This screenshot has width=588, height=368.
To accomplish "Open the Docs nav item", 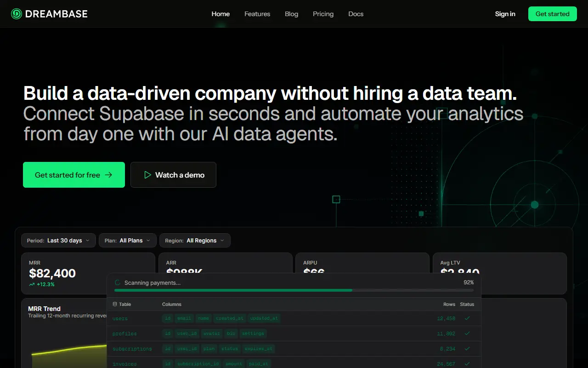I will point(356,14).
